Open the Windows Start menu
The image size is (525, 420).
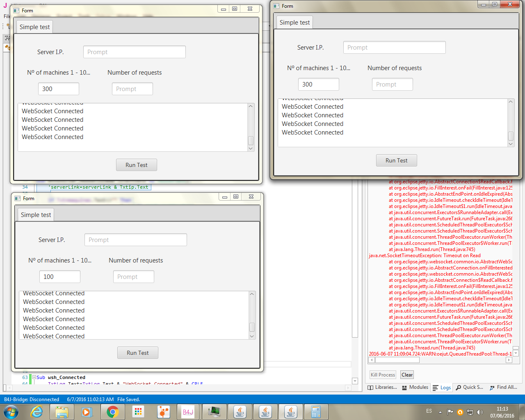click(11, 412)
